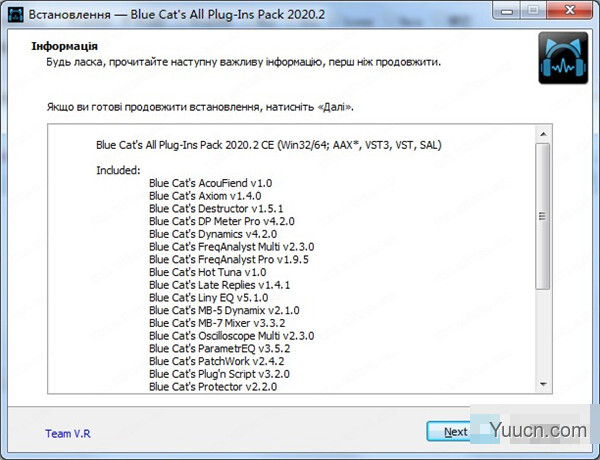Click the 'Будь ласка, прочитайте' instruction text
The width and height of the screenshot is (600, 460).
coord(244,62)
